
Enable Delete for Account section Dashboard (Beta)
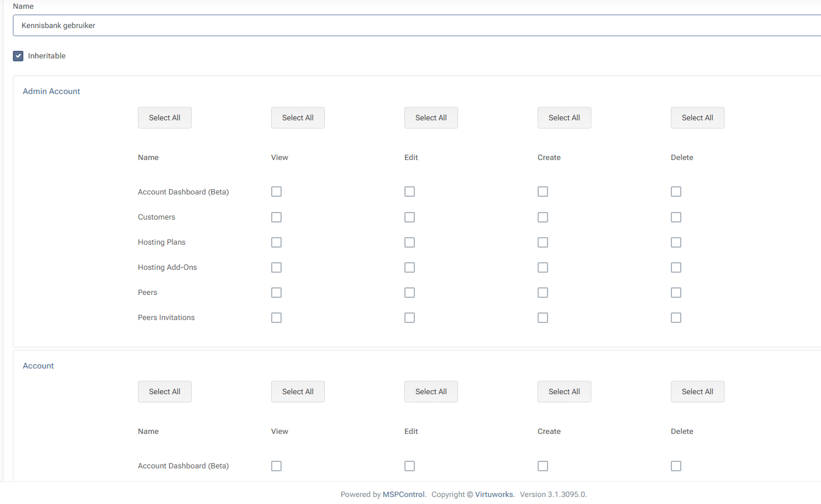tap(676, 466)
